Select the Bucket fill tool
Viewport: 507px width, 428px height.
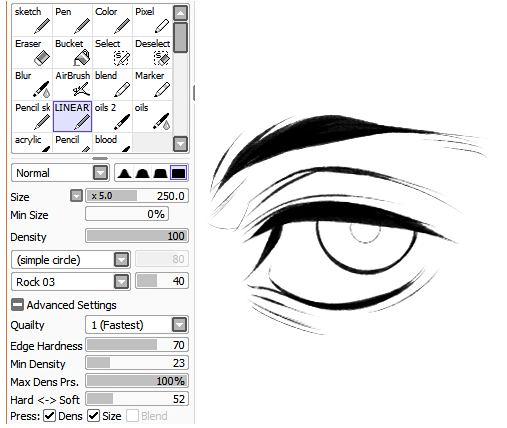click(72, 52)
